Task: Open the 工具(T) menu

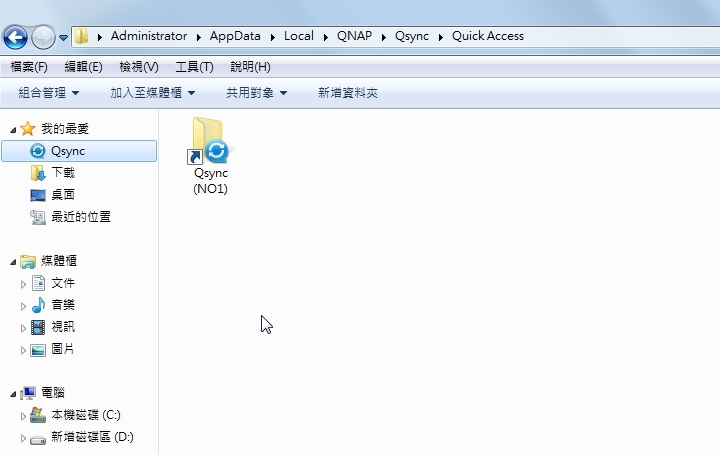Action: 194,67
